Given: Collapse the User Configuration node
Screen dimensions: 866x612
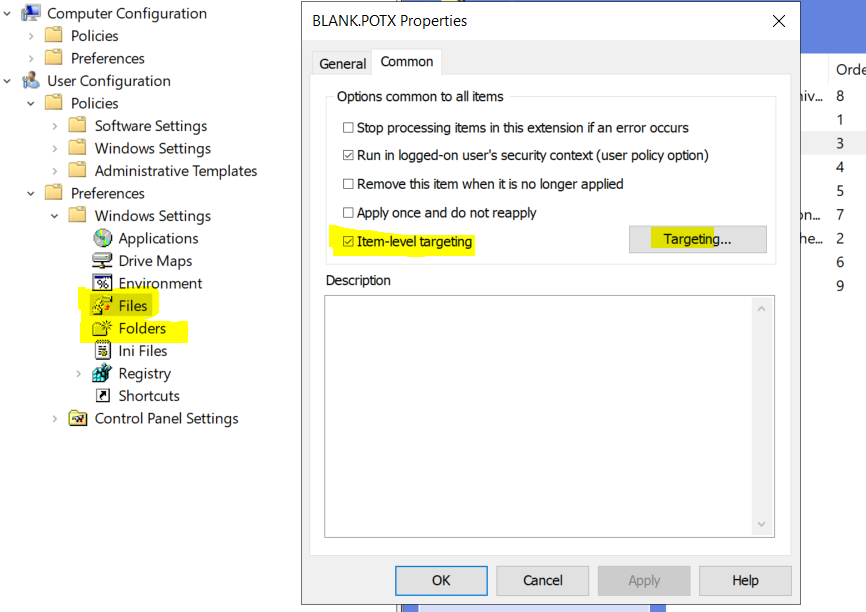Looking at the screenshot, I should [x=8, y=80].
